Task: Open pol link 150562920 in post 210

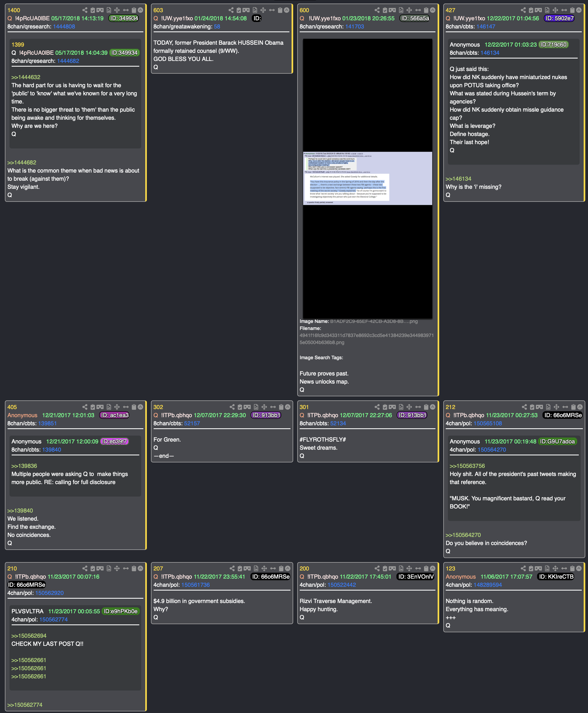Action: 49,593
